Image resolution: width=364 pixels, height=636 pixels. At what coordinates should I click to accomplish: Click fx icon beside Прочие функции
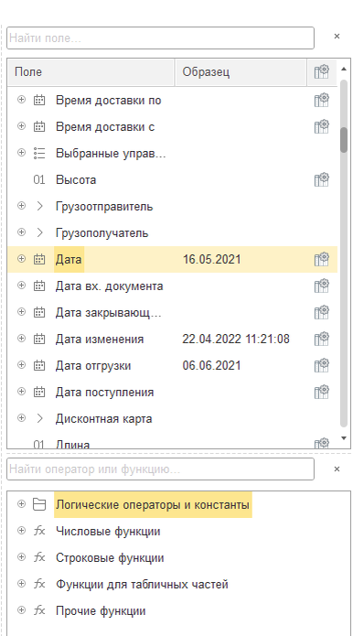tap(39, 610)
